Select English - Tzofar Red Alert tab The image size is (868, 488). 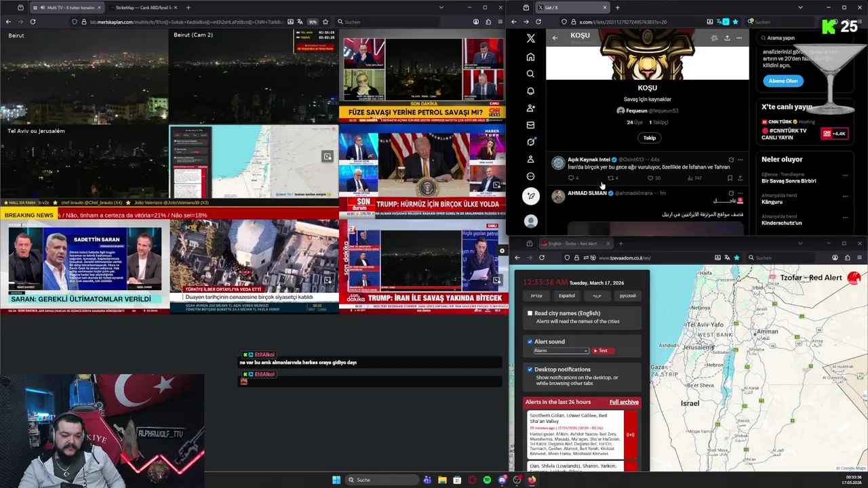coord(575,243)
